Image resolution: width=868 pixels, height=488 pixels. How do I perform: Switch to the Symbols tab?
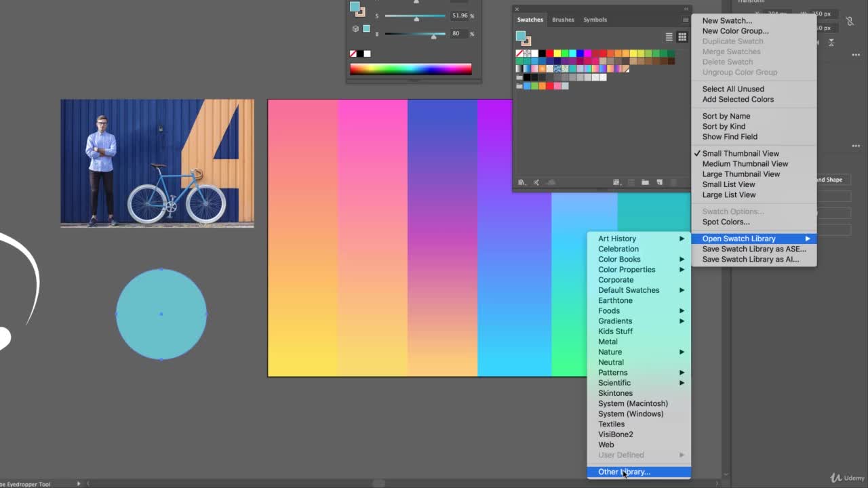click(x=595, y=20)
